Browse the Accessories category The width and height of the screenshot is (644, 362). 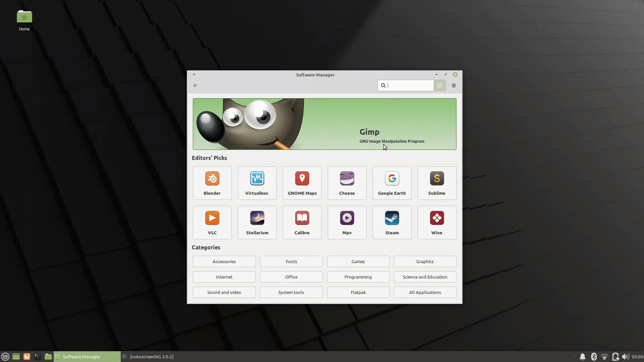(224, 261)
